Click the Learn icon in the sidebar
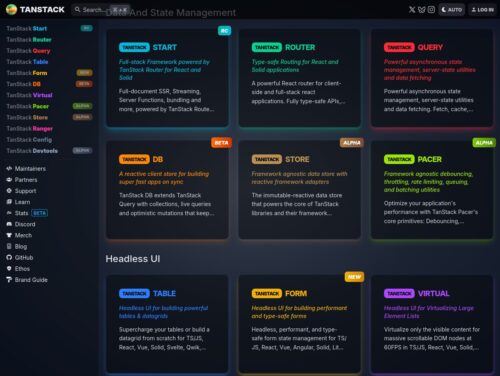Image resolution: width=500 pixels, height=376 pixels. click(x=9, y=202)
